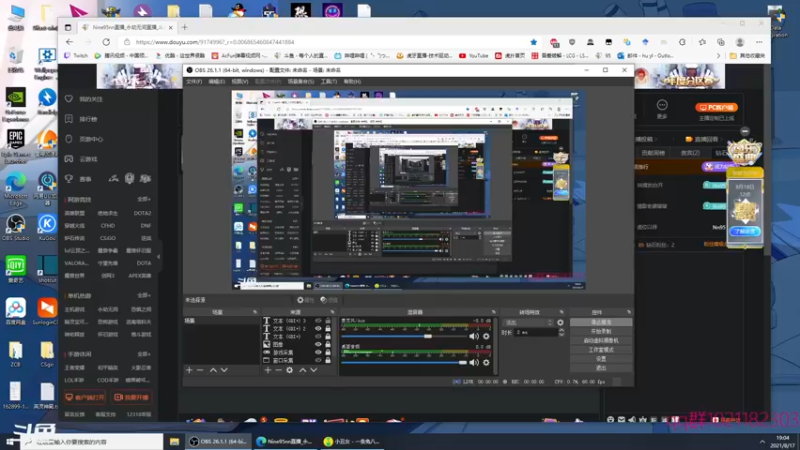Expand all single-player games categories in sidebar
800x450 pixels.
point(144,295)
